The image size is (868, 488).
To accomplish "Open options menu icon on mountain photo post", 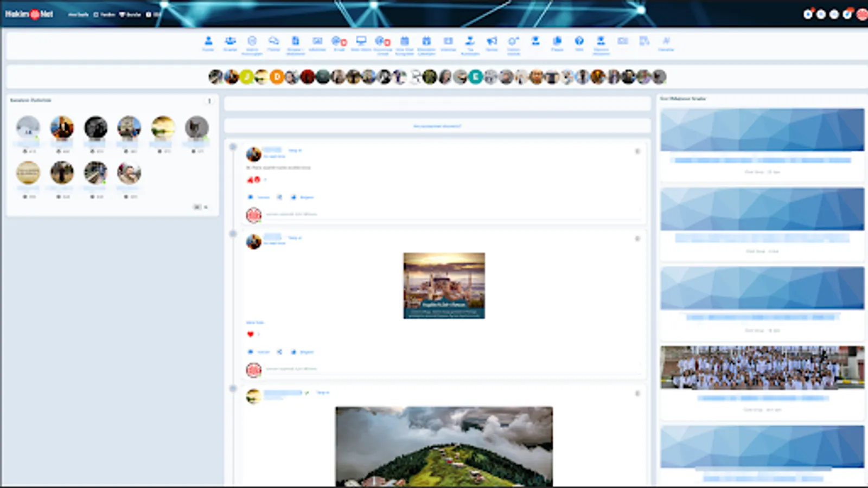I will point(637,394).
